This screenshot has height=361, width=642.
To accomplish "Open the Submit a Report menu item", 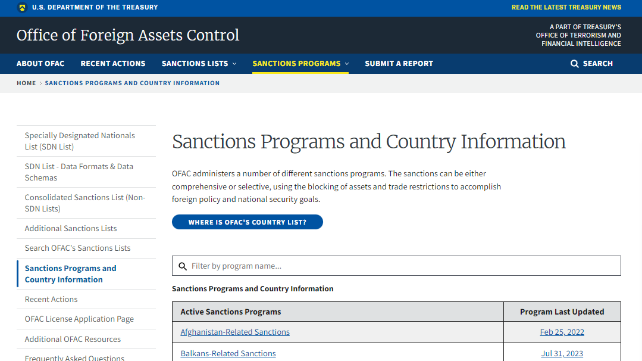I will click(399, 64).
